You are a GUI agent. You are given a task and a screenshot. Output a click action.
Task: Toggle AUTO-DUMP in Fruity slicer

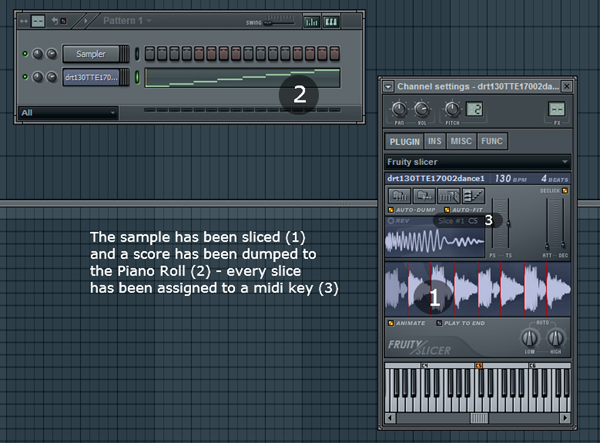pos(391,210)
